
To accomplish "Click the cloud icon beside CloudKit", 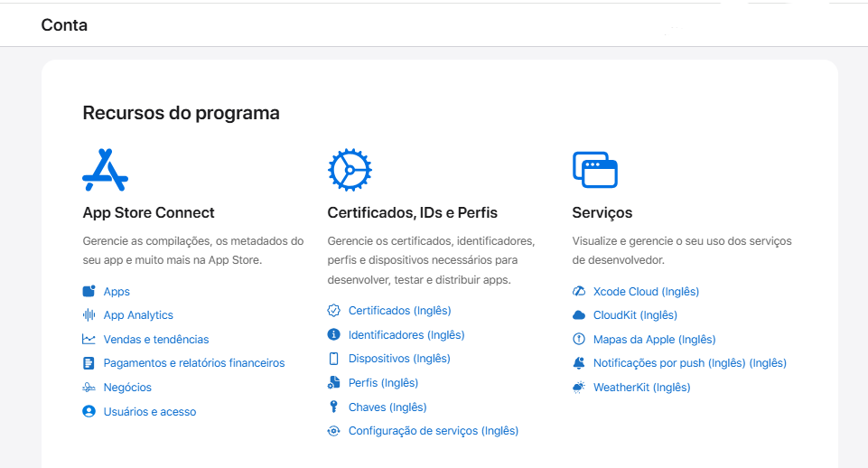I will point(579,315).
